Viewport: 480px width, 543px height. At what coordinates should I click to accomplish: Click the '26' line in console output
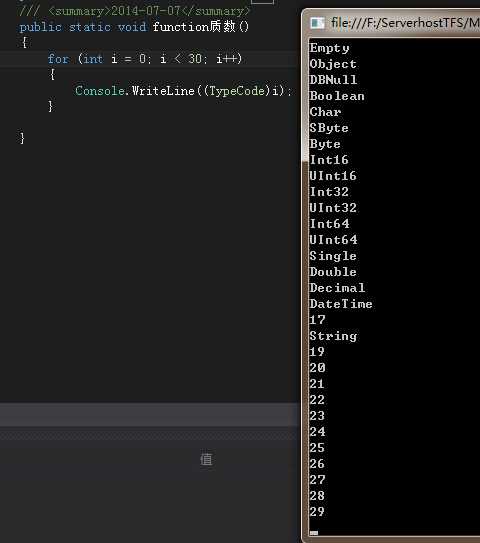click(x=317, y=464)
